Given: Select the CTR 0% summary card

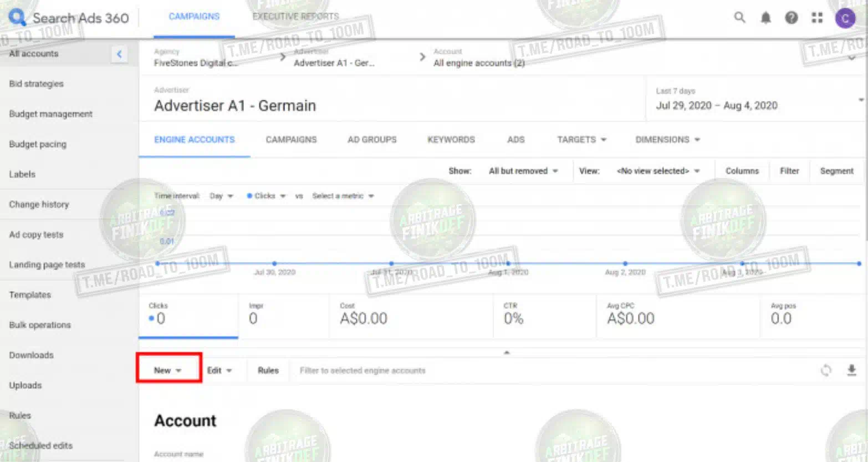Looking at the screenshot, I should click(x=545, y=316).
